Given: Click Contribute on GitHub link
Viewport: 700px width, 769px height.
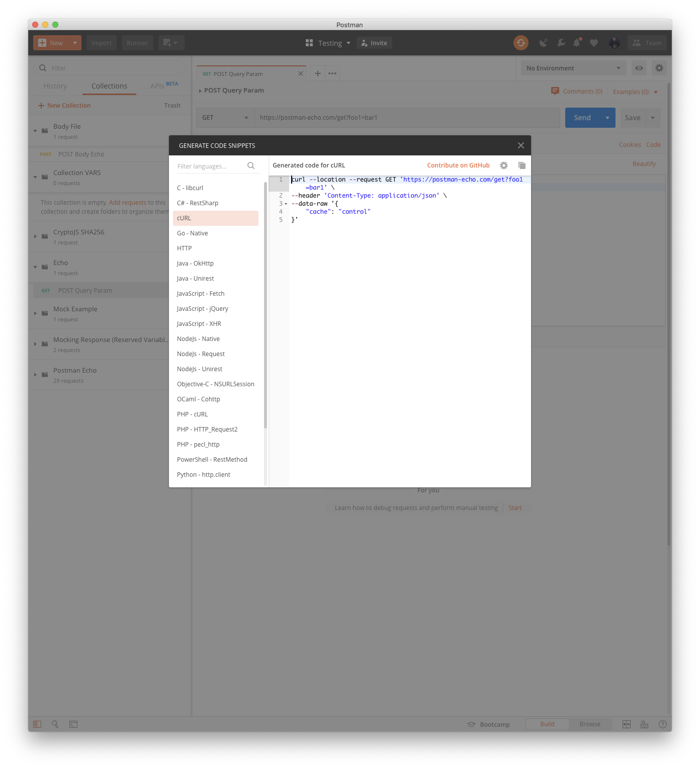Looking at the screenshot, I should click(458, 165).
